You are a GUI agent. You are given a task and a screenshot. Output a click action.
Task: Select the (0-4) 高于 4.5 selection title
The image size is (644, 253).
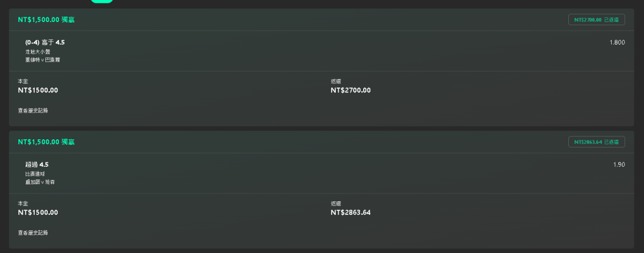pos(45,42)
